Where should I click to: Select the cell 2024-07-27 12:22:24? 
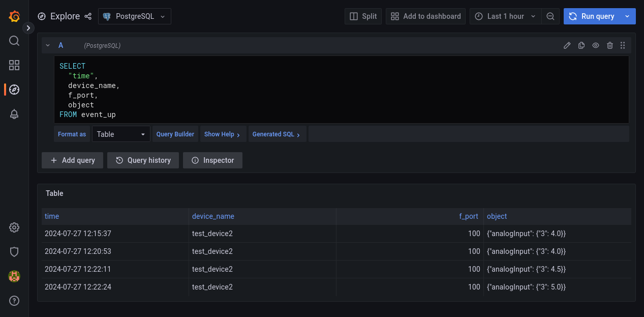point(115,287)
